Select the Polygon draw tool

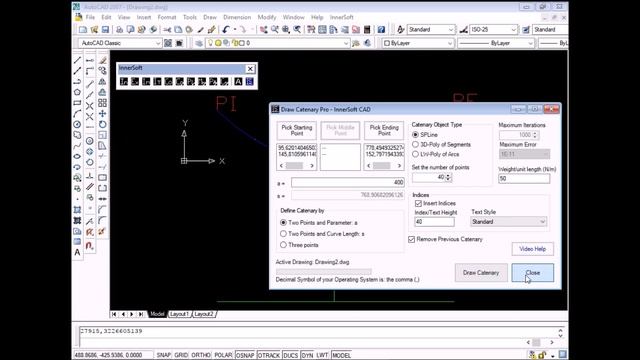77,92
